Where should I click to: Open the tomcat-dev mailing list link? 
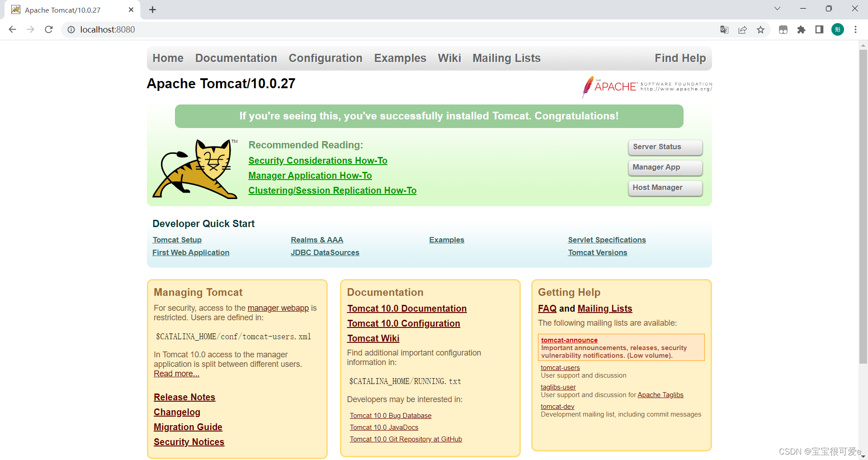(557, 407)
